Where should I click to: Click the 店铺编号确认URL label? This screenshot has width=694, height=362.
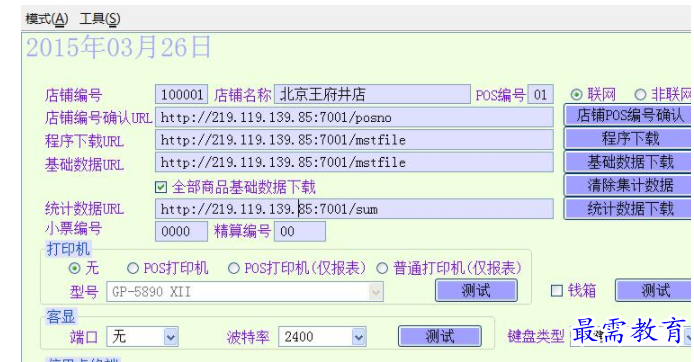tap(98, 118)
